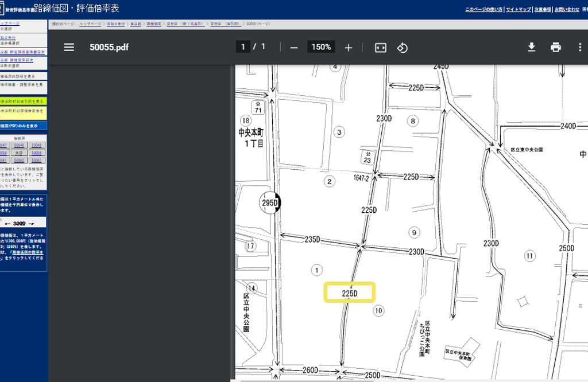
Task: Toggle fit to page width
Action: pos(380,48)
